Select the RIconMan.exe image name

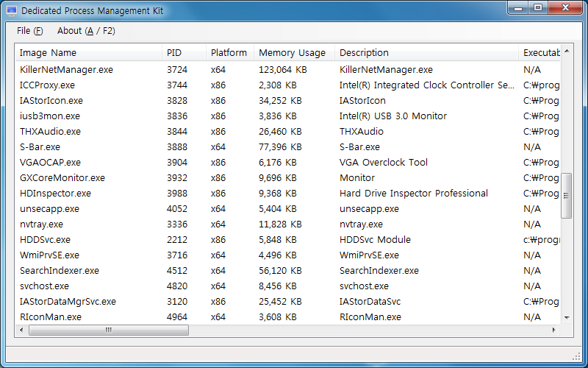point(51,317)
